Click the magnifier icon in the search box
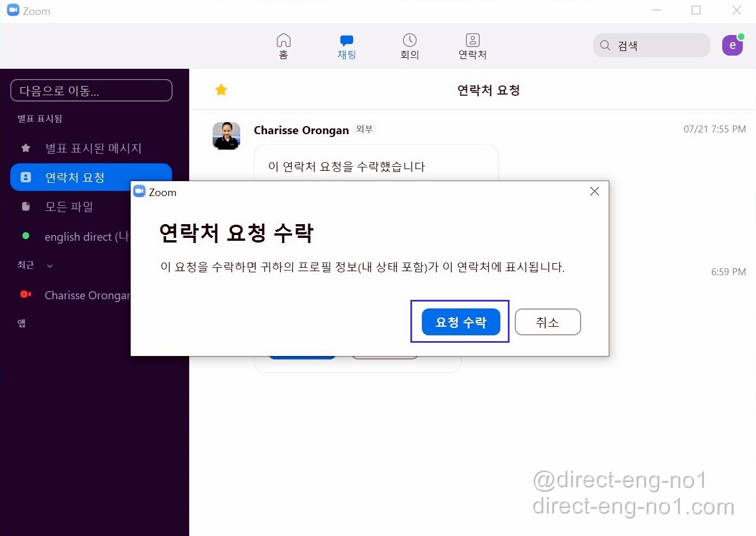Viewport: 756px width, 536px height. (605, 45)
